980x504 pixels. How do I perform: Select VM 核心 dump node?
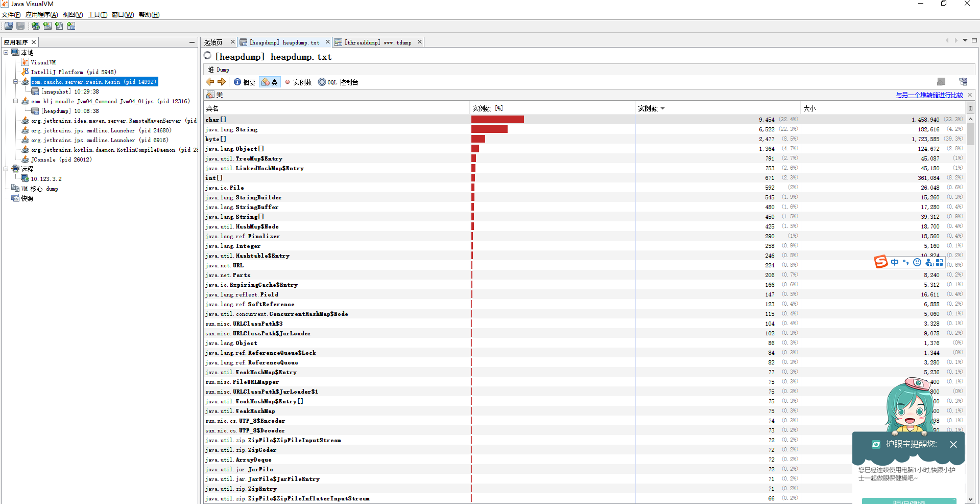coord(39,189)
